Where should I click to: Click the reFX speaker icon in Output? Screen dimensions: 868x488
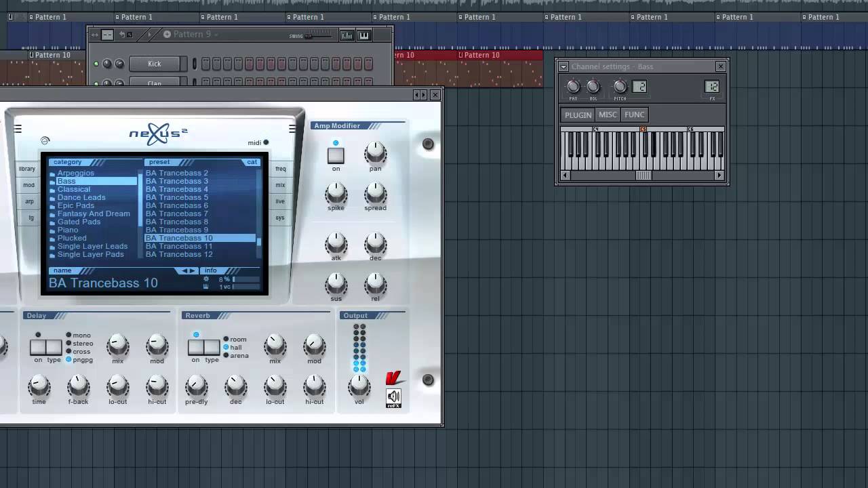click(x=393, y=398)
